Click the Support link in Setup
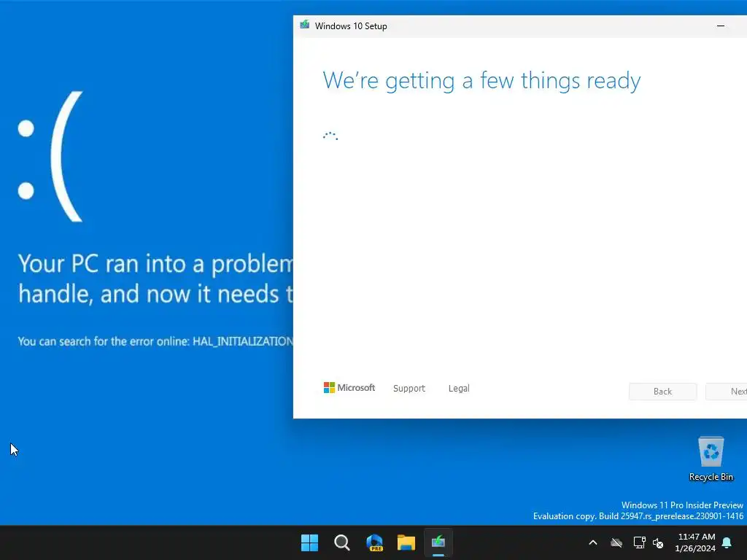747x560 pixels. click(x=409, y=388)
